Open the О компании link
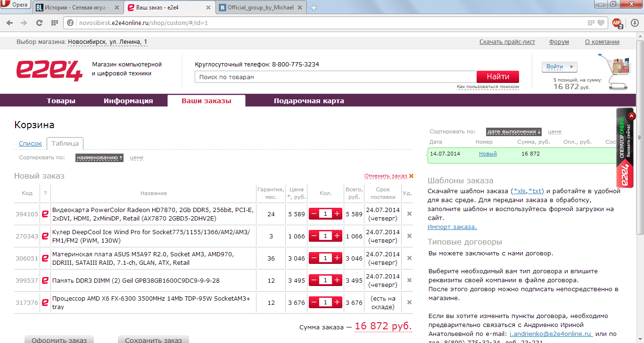This screenshot has width=644, height=343. 602,42
